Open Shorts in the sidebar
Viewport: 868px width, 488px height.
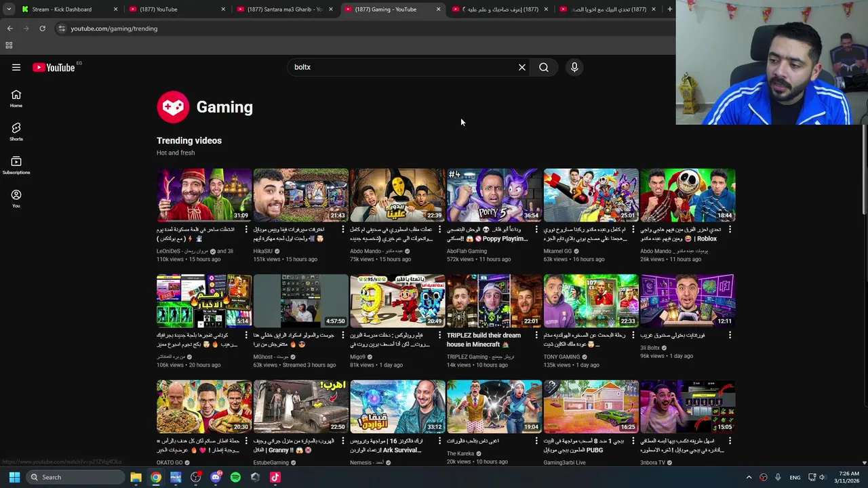coord(16,131)
